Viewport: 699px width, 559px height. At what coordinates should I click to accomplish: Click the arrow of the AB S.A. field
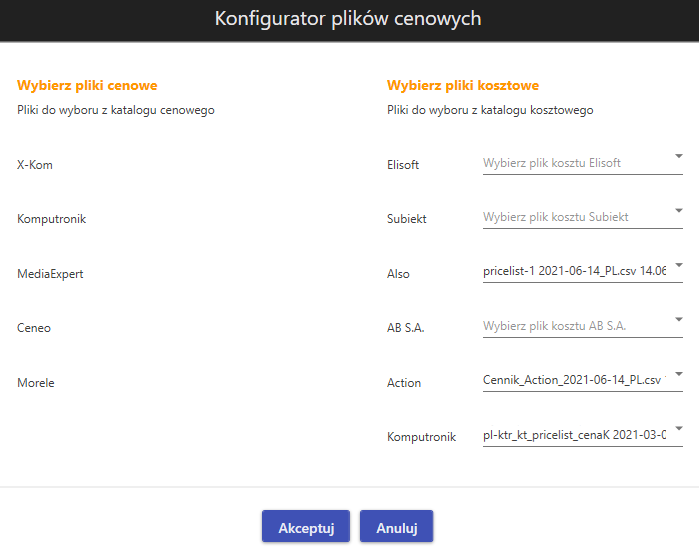[x=678, y=319]
